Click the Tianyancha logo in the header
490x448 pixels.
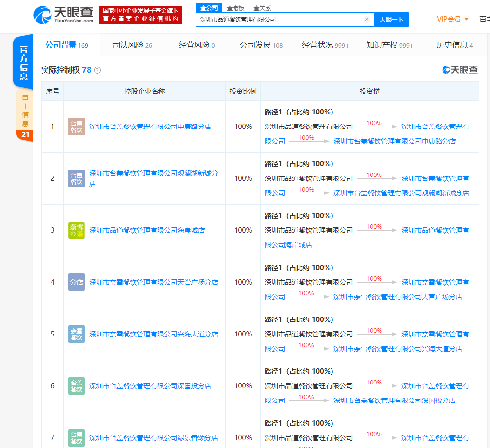coord(63,15)
